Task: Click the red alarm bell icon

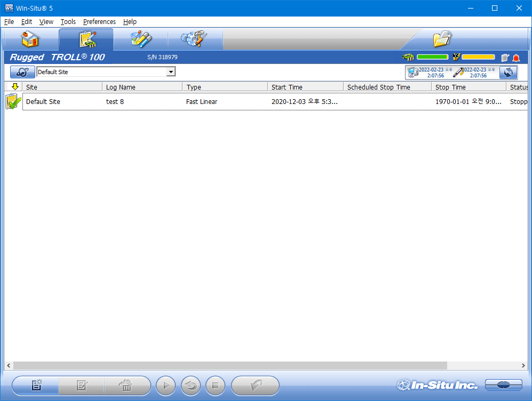Action: (x=517, y=58)
